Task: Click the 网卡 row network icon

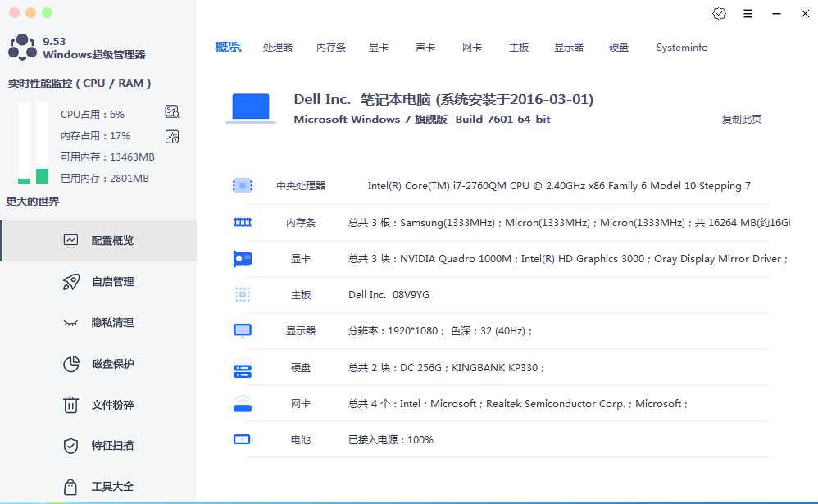Action: pos(243,404)
